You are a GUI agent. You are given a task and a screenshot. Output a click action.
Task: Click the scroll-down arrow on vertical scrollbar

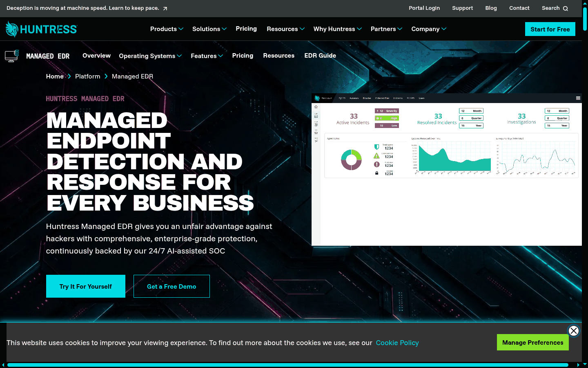[x=585, y=364]
